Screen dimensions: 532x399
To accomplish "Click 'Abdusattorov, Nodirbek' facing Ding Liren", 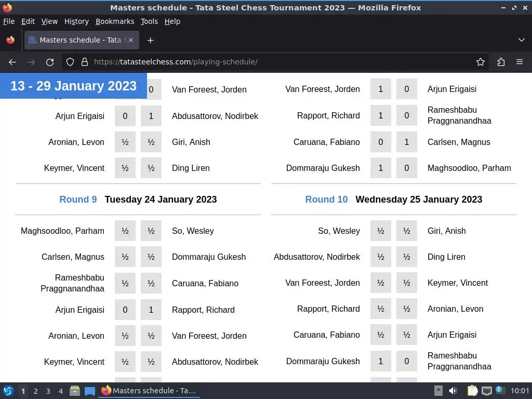I will point(317,257).
